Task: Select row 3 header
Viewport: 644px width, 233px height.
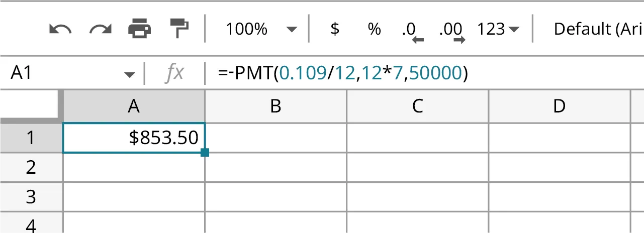Action: 31,197
